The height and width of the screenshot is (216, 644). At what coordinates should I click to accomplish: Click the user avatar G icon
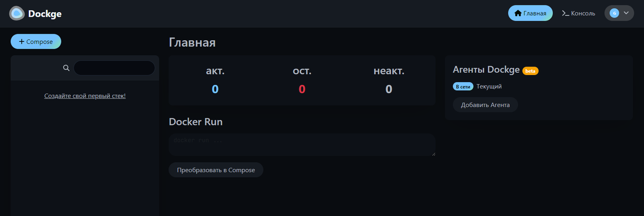614,13
